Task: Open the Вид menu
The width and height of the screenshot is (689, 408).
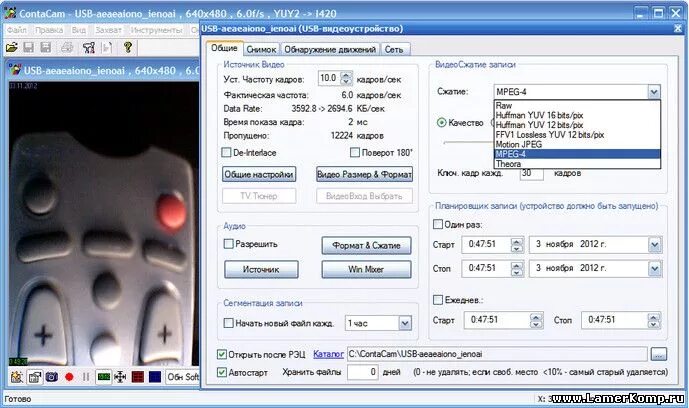Action: (x=79, y=30)
